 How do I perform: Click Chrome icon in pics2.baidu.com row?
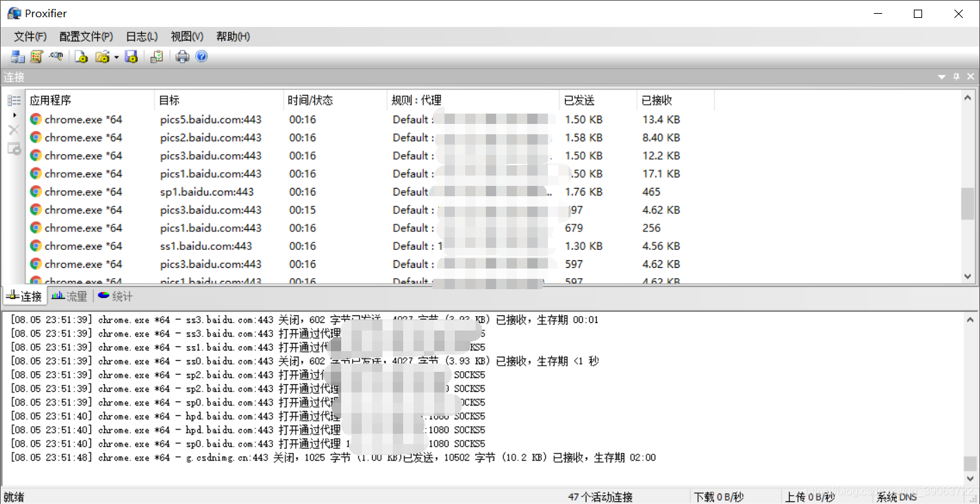coord(36,137)
